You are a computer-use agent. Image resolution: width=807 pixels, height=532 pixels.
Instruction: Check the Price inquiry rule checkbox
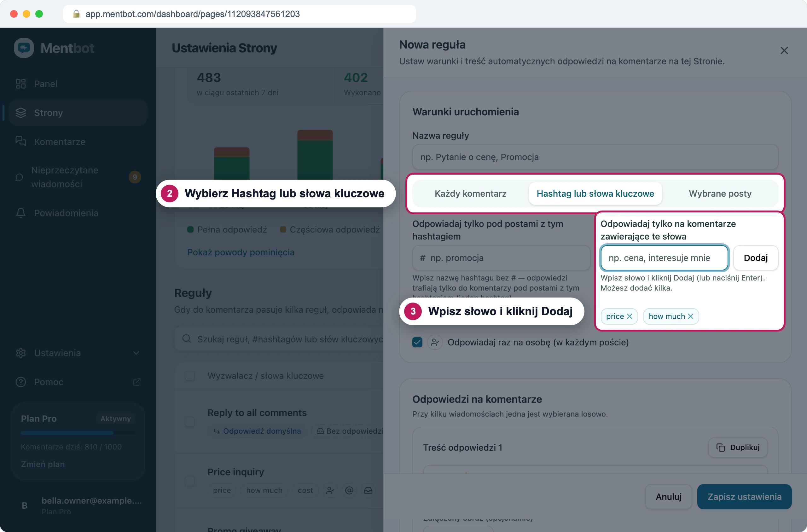click(190, 481)
